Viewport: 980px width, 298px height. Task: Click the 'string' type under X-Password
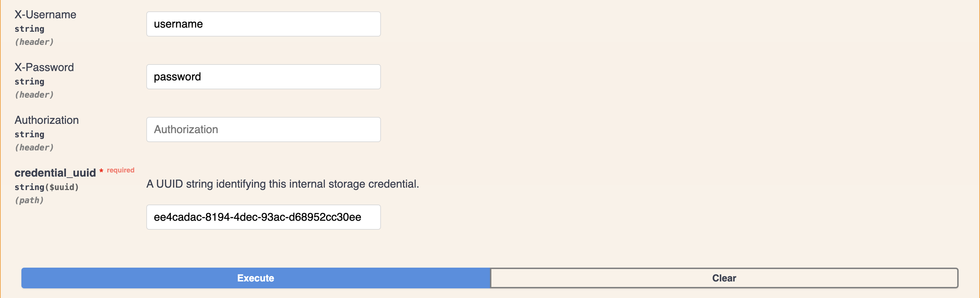(x=29, y=82)
